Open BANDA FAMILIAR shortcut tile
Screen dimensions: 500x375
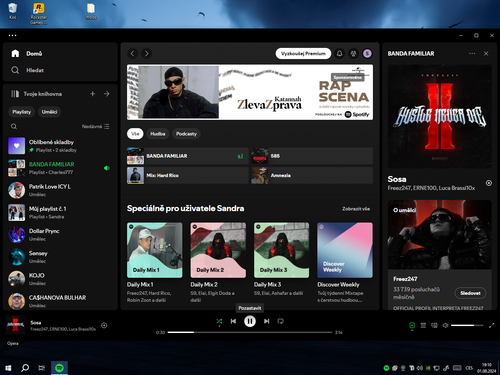[x=188, y=156]
